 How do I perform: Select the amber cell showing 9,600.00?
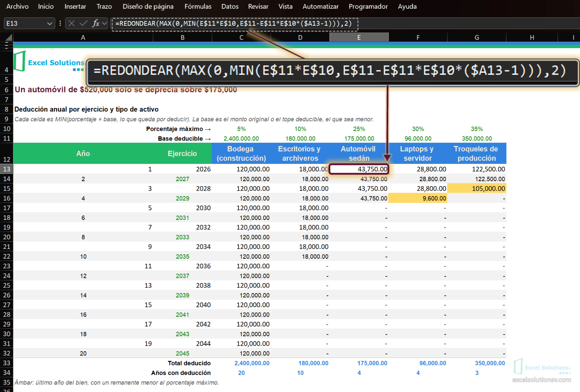pos(418,198)
